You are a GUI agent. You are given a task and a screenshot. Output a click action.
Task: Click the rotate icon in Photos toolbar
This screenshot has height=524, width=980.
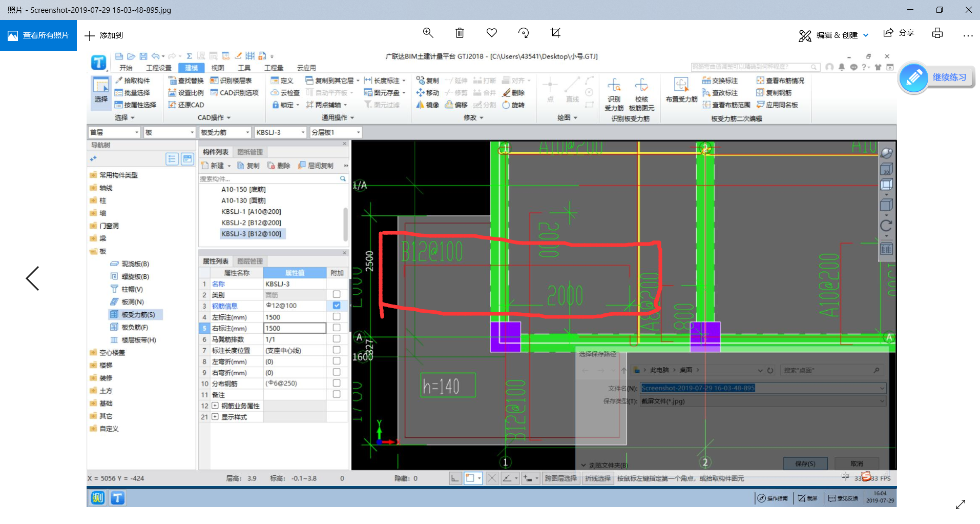point(524,33)
